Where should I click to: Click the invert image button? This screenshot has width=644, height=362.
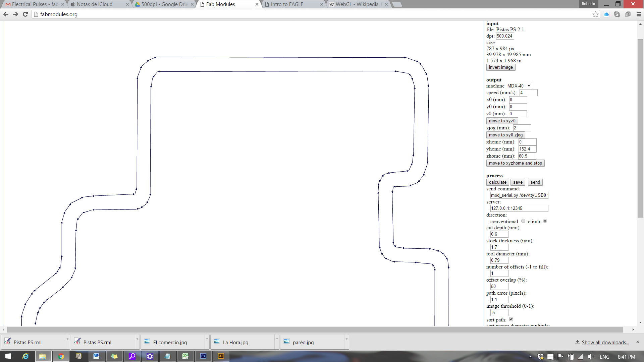point(501,67)
